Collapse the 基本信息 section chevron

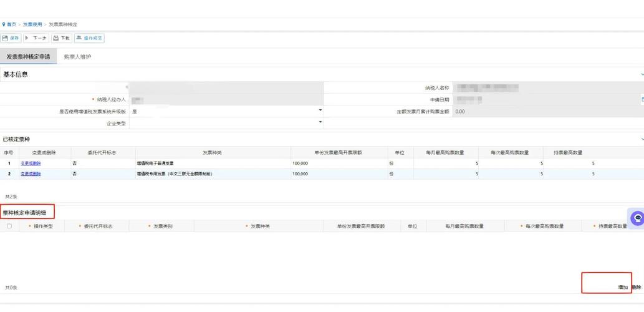642,74
